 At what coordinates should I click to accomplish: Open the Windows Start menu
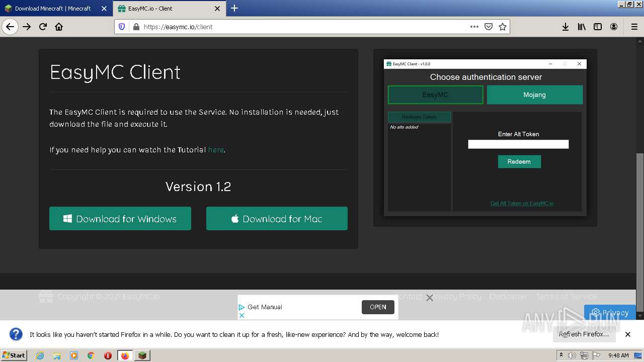(x=14, y=355)
